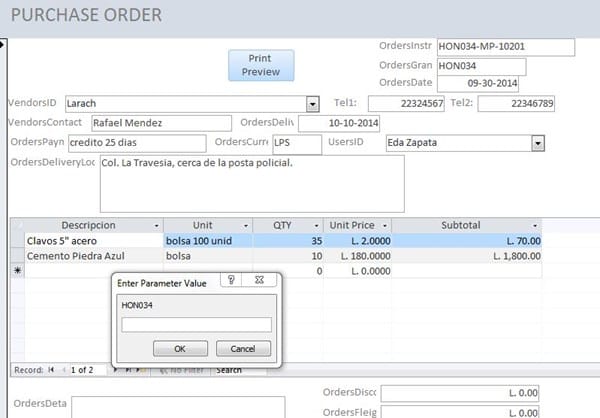Image resolution: width=600 pixels, height=418 pixels.
Task: Click the '1 of 2' record number box
Action: click(88, 370)
